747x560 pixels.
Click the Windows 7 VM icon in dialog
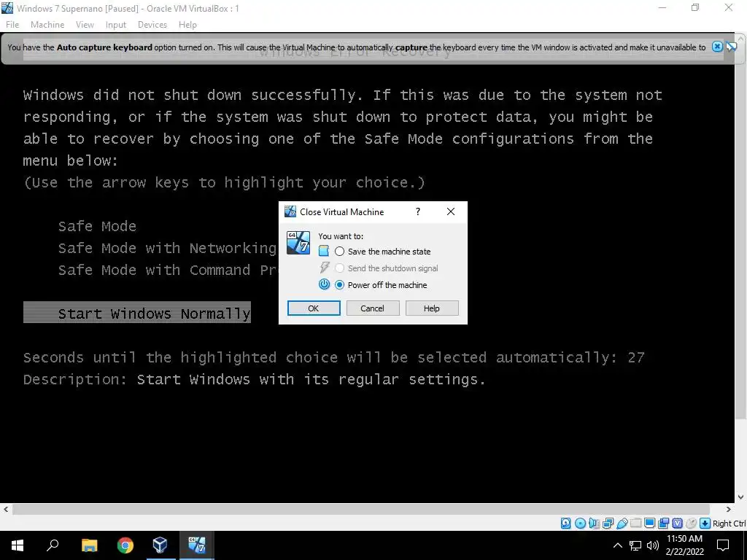coord(298,242)
